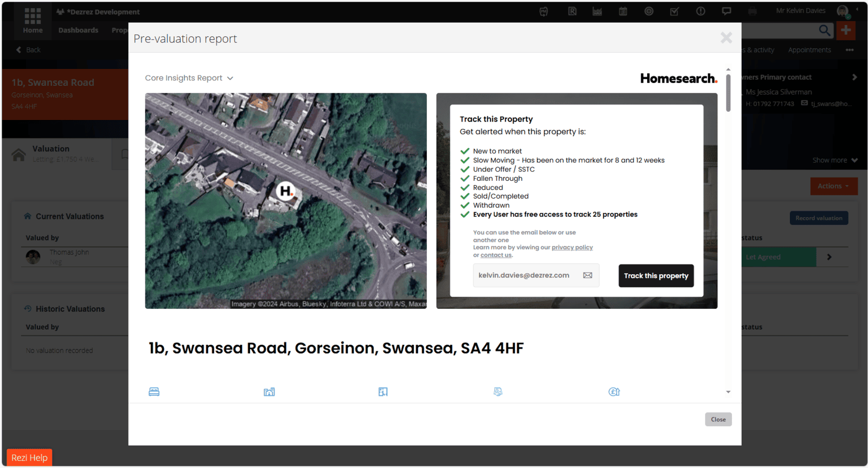This screenshot has height=468, width=868.
Task: Click the envelope icon in email field
Action: pyautogui.click(x=588, y=275)
